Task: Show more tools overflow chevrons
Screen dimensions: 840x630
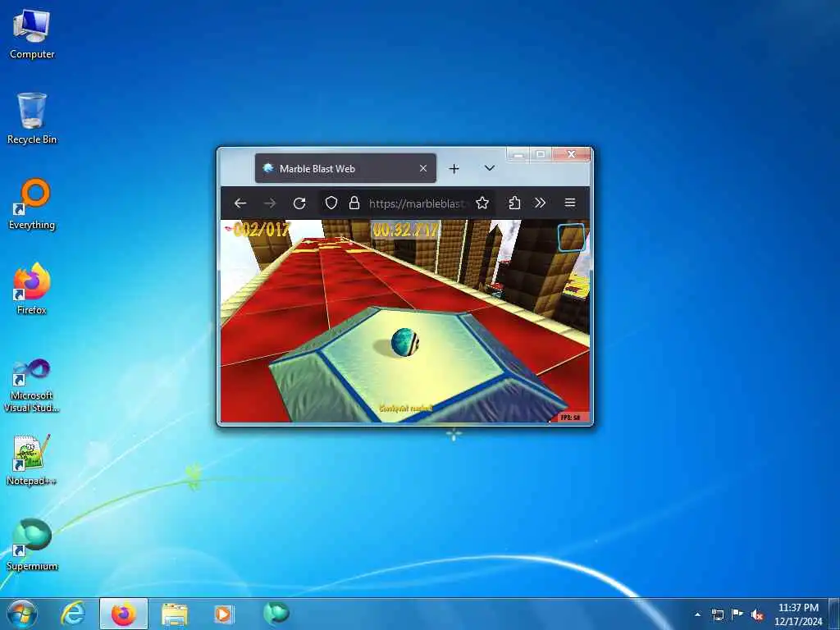Action: tap(540, 203)
